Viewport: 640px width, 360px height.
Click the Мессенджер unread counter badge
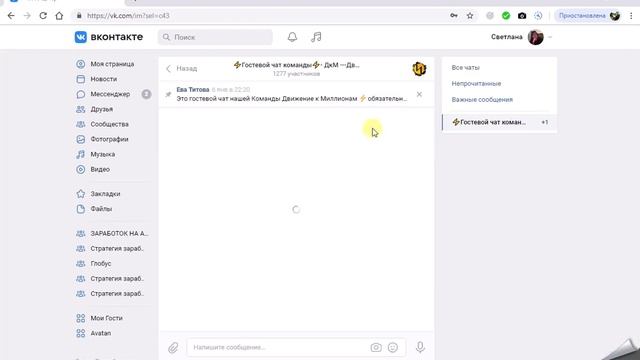pyautogui.click(x=146, y=94)
